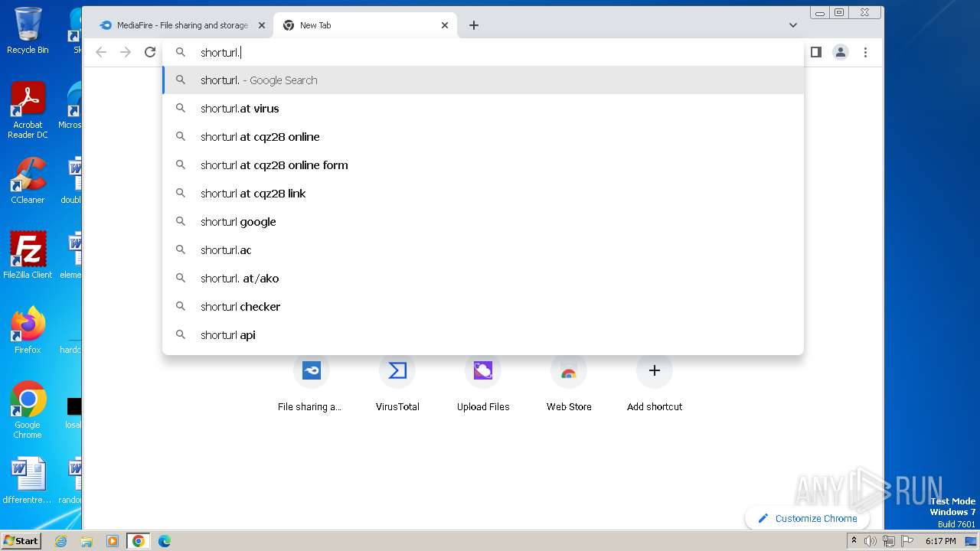Open Recycle Bin on desktop
This screenshot has height=551, width=980.
tap(28, 31)
